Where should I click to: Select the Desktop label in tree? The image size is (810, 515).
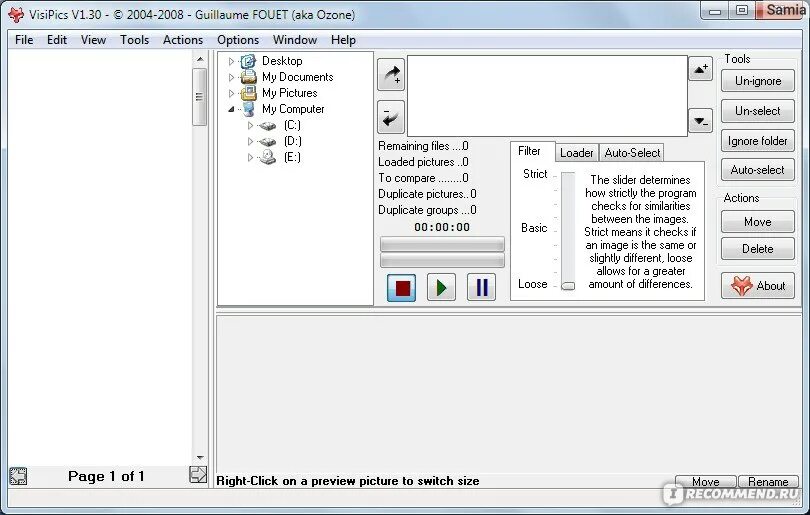(282, 61)
